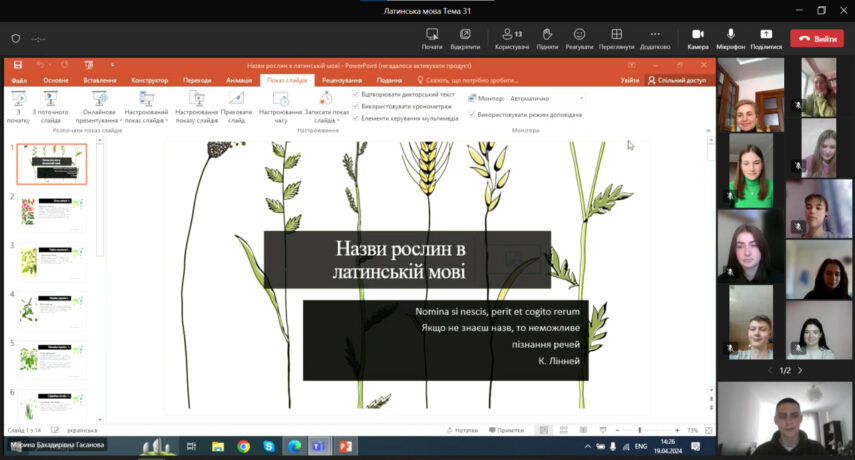Open the Конструктор ribbon tab
The width and height of the screenshot is (855, 460).
coord(149,80)
